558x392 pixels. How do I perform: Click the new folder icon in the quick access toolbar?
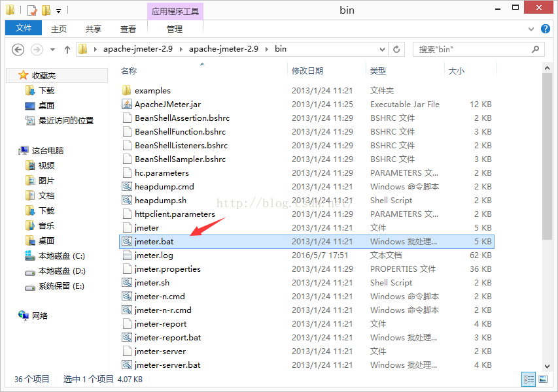(46, 10)
